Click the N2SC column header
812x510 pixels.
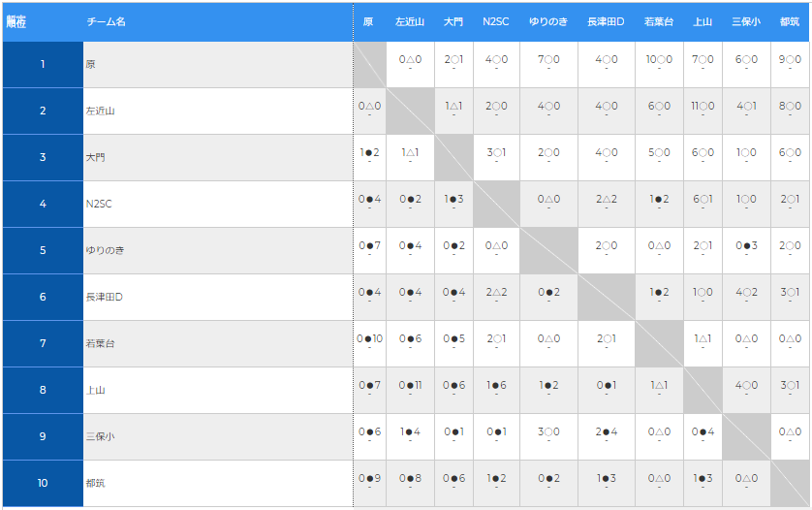[496, 21]
